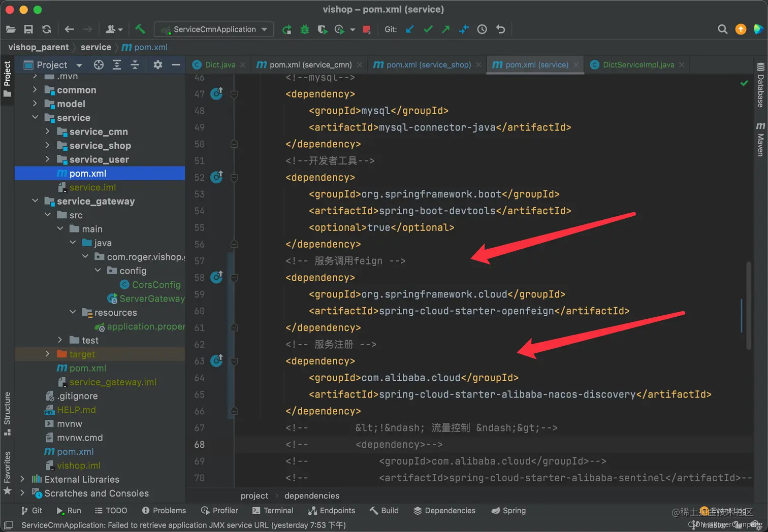Open the Database side panel
This screenshot has width=768, height=532.
760,85
